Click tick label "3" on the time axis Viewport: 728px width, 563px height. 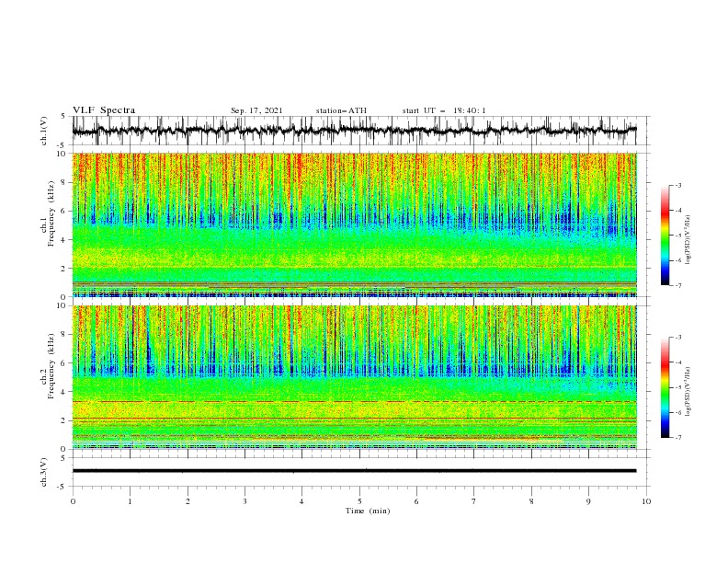coord(245,501)
